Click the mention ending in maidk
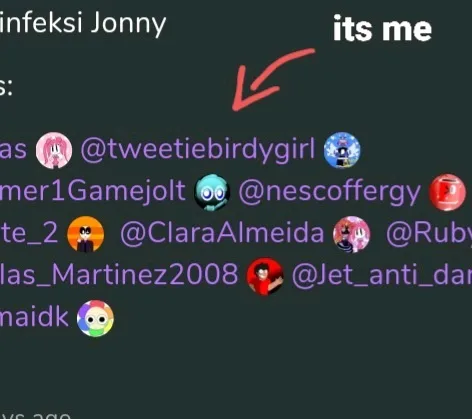472x419 pixels. [x=34, y=317]
